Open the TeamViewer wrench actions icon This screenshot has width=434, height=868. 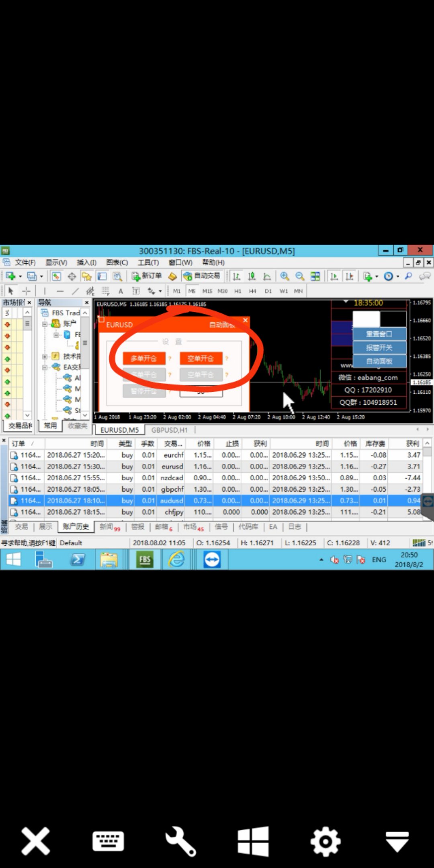point(180,841)
